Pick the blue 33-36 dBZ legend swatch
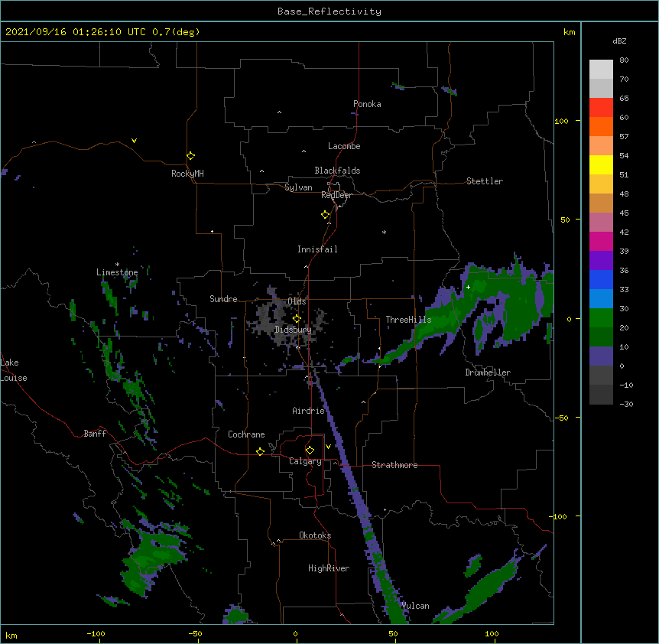 tap(601, 280)
